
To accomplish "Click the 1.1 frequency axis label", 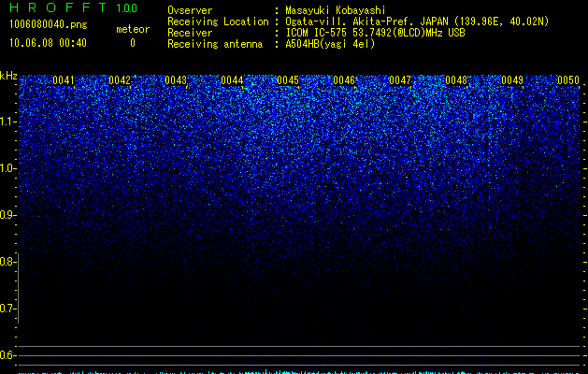I will (x=7, y=122).
